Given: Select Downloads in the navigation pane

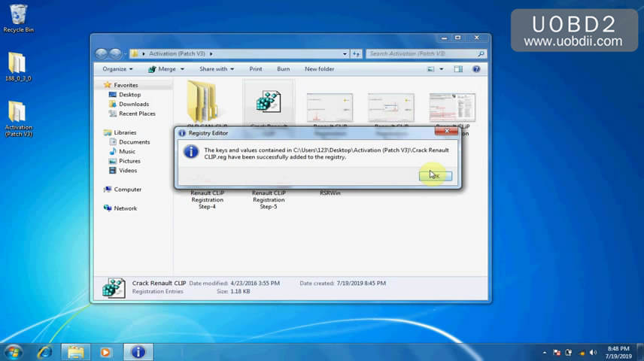Looking at the screenshot, I should tap(133, 105).
